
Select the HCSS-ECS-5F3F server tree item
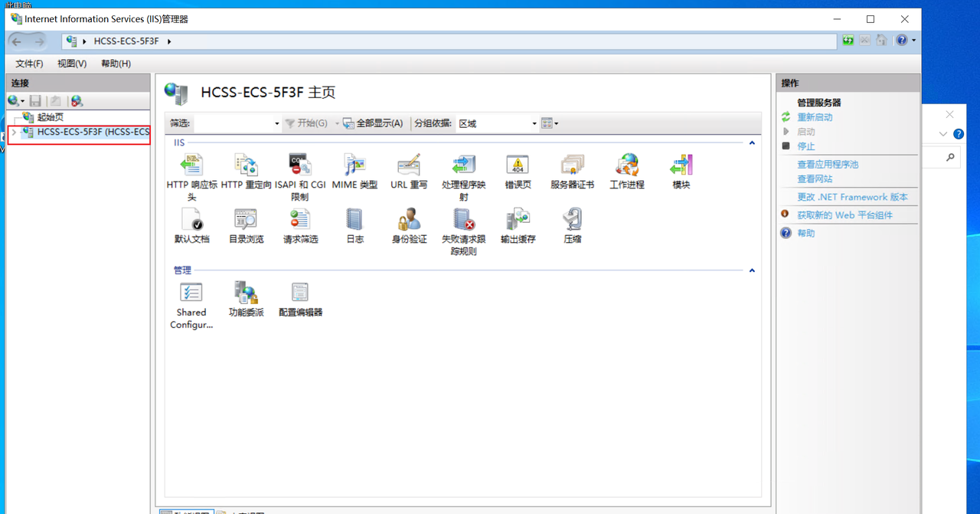[93, 133]
